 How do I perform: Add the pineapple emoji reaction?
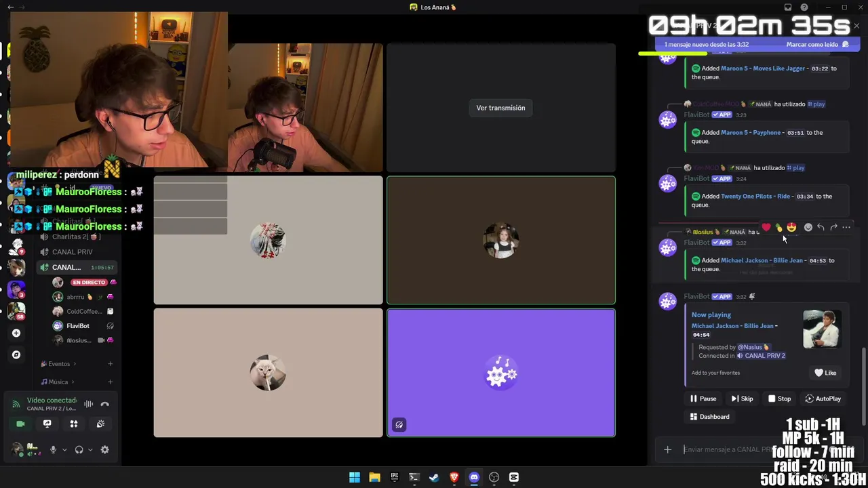tap(778, 228)
